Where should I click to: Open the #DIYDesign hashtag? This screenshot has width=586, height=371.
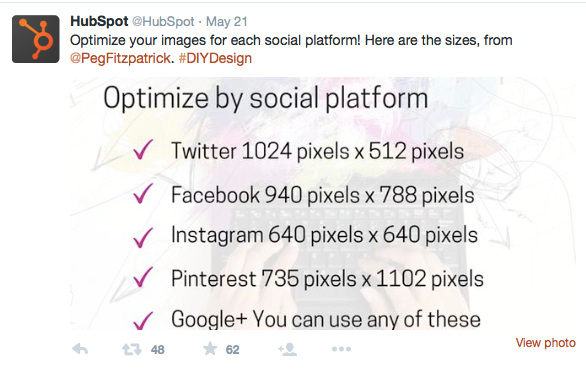(215, 58)
